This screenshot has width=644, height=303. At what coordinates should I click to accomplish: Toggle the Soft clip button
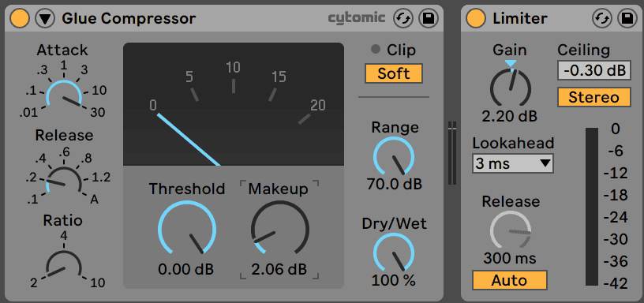(394, 73)
